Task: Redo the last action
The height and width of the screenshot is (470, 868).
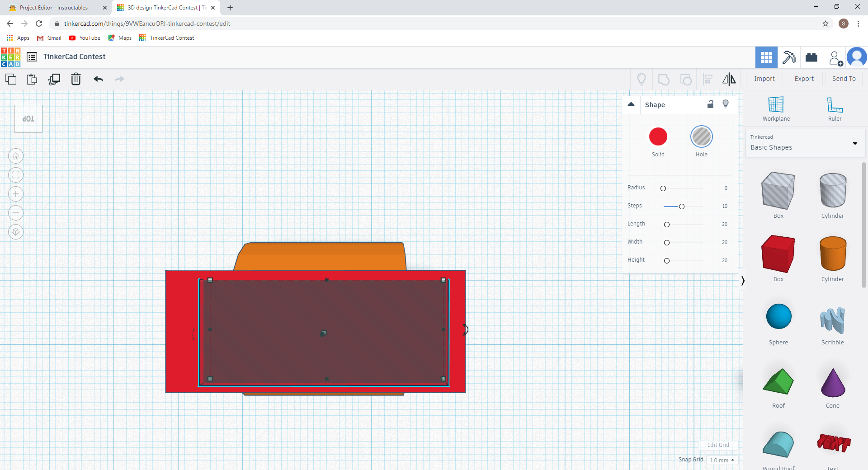Action: coord(119,79)
